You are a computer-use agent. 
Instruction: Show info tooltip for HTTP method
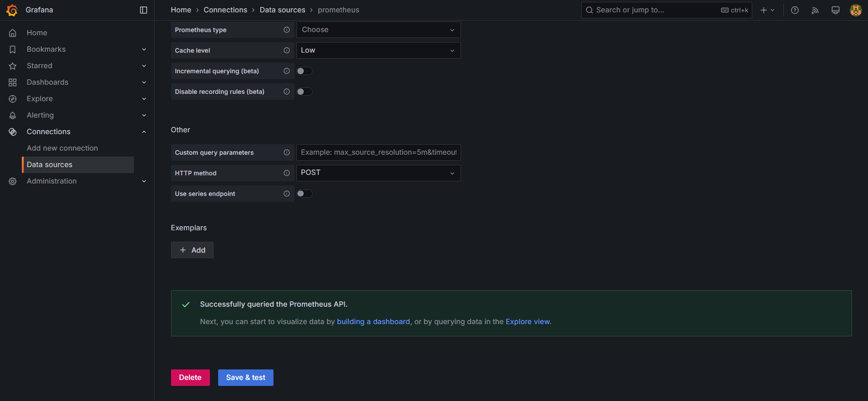[287, 173]
